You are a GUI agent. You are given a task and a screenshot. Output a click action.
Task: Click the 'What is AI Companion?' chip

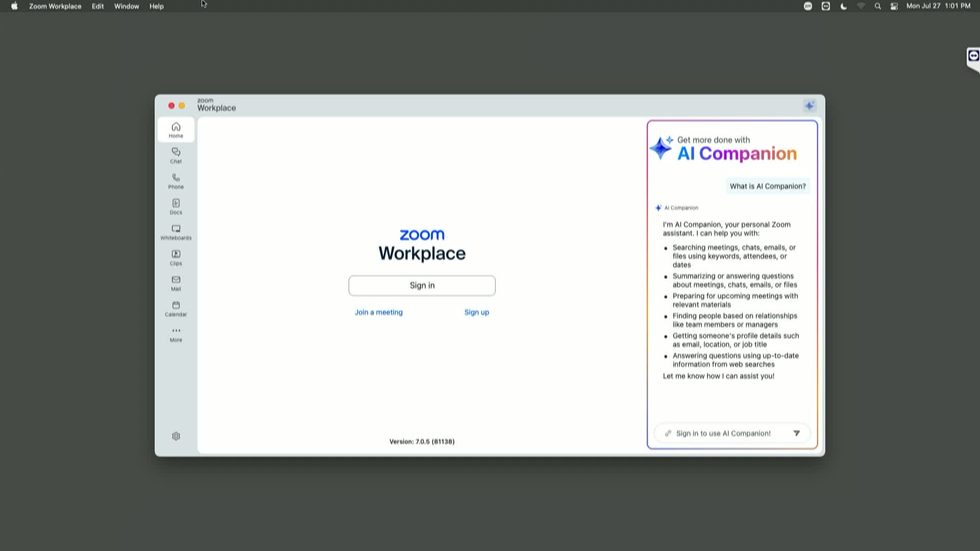click(768, 186)
